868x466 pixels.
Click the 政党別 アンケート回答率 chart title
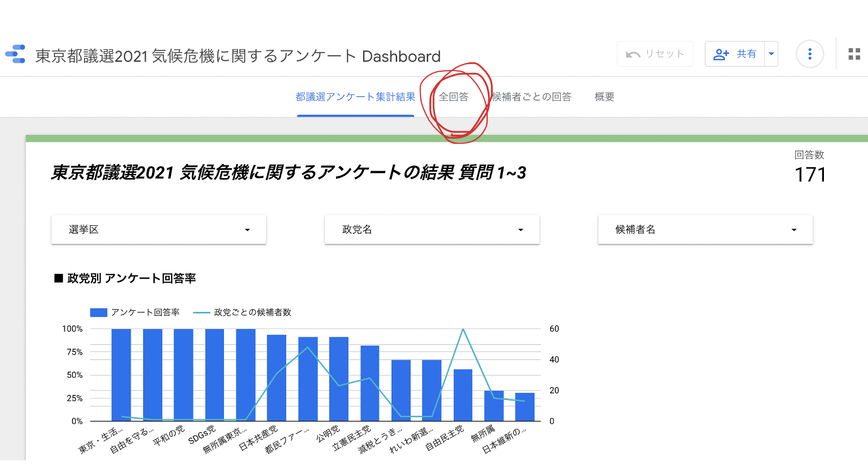coord(125,279)
